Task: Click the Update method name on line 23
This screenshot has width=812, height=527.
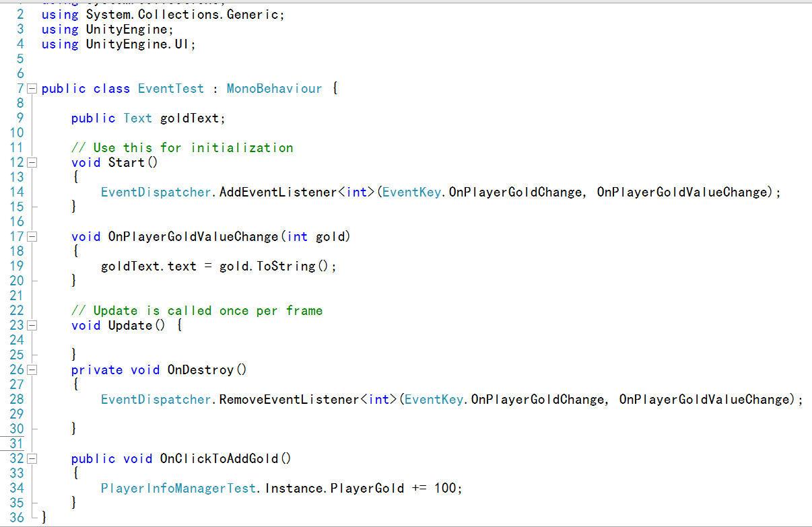Action: tap(131, 326)
